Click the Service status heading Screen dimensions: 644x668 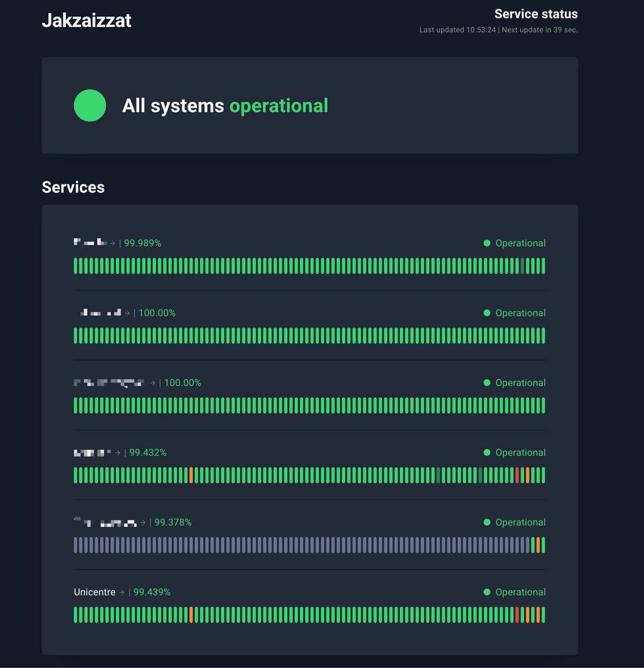click(536, 14)
